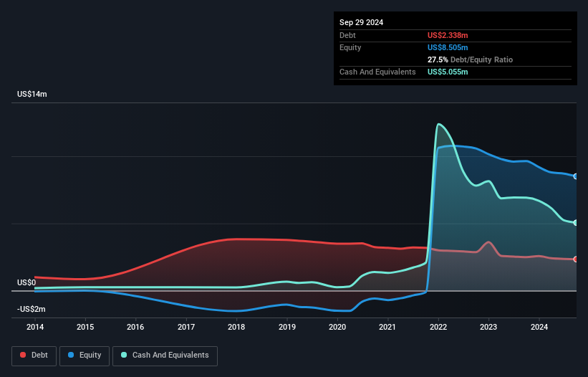Click the 2021 x-axis label
Screen dimensions: 588x377
tap(387, 327)
